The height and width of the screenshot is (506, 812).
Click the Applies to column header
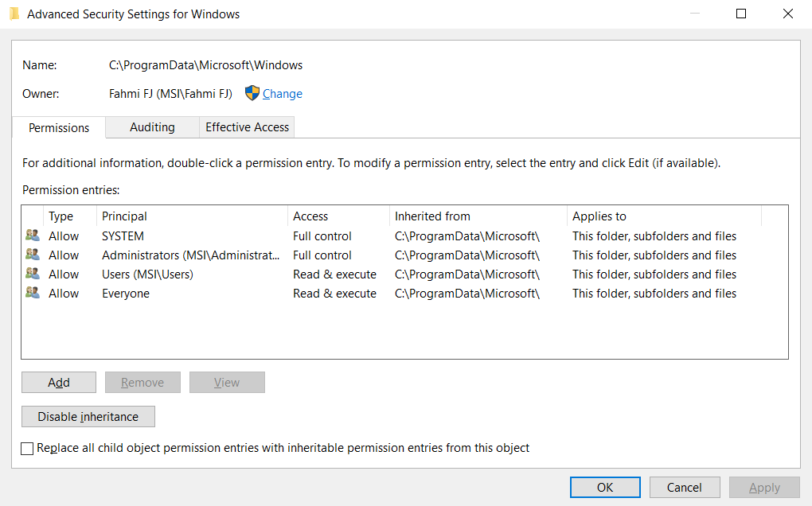(x=664, y=216)
